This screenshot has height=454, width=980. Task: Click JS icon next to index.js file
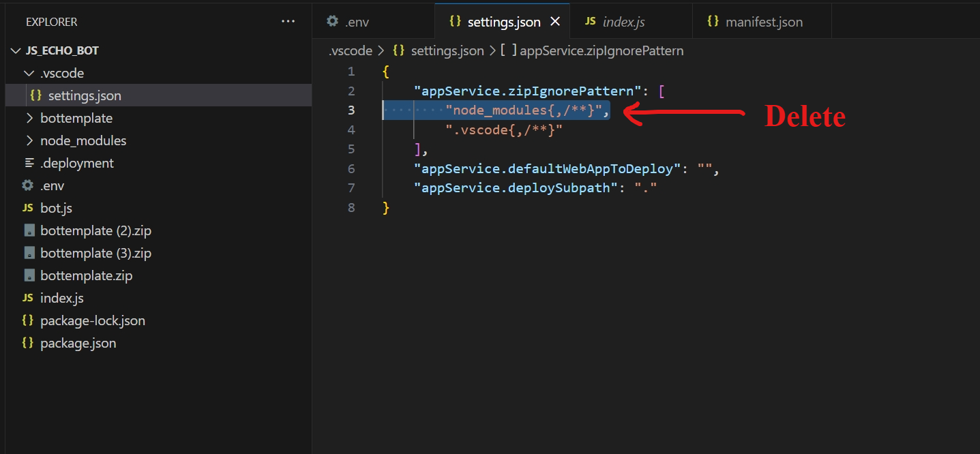click(x=28, y=298)
